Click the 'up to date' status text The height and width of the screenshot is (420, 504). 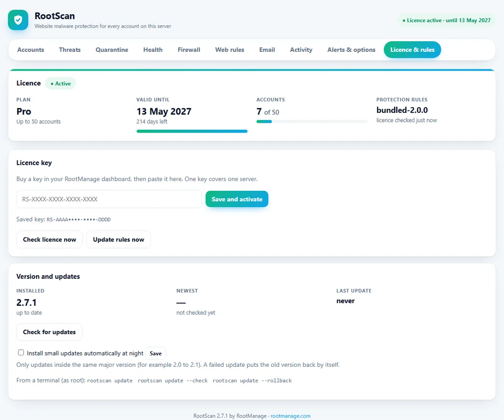[x=29, y=313]
